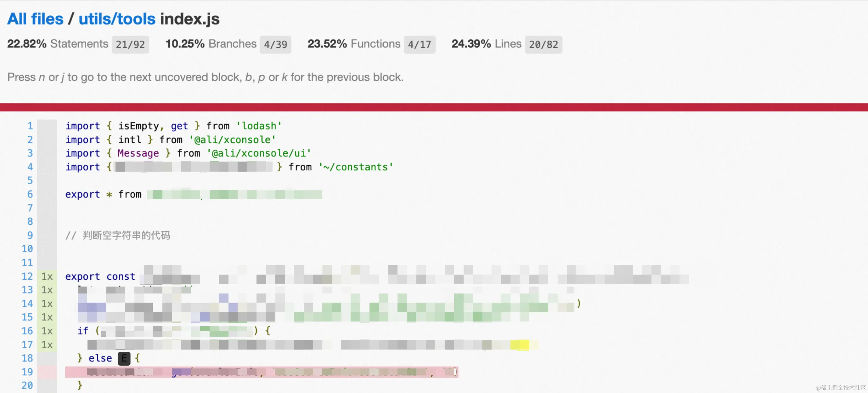868x393 pixels.
Task: Open the utils/tools breadcrumb link
Action: tap(117, 19)
